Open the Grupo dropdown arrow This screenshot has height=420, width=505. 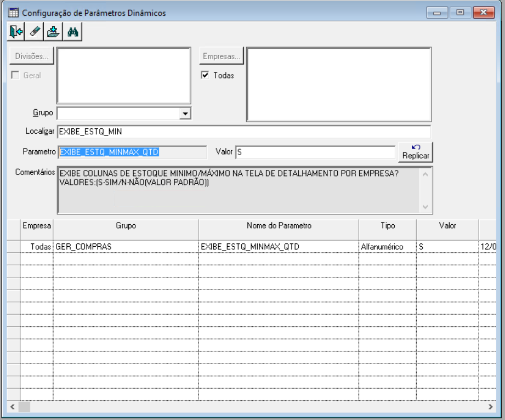(185, 113)
